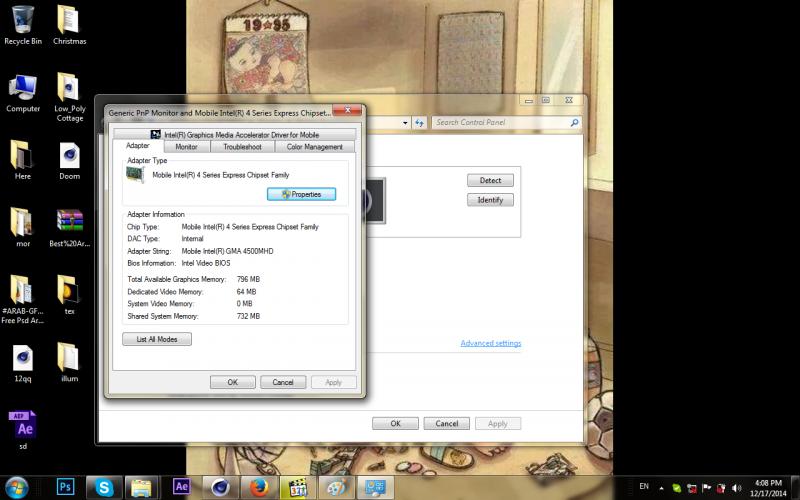Click Cancel in the adapter properties dialog
Screen dimensions: 800x500
pyautogui.click(x=283, y=382)
